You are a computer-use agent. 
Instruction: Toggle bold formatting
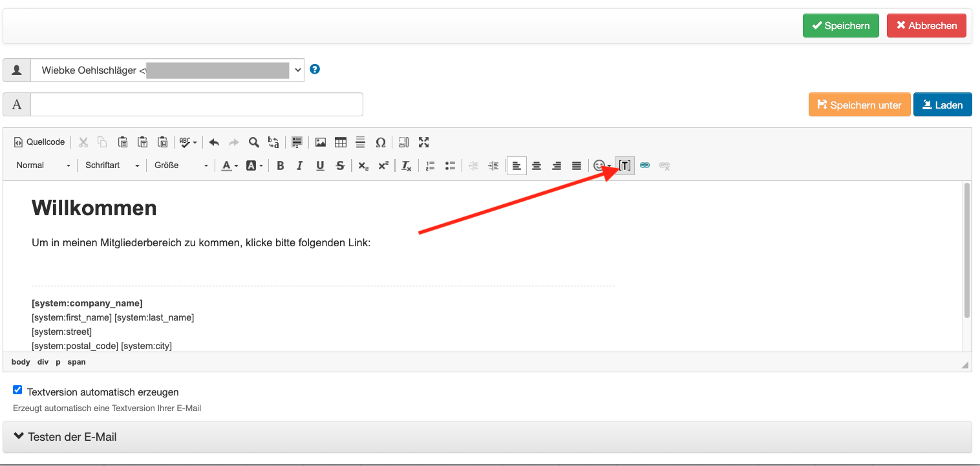pos(281,165)
